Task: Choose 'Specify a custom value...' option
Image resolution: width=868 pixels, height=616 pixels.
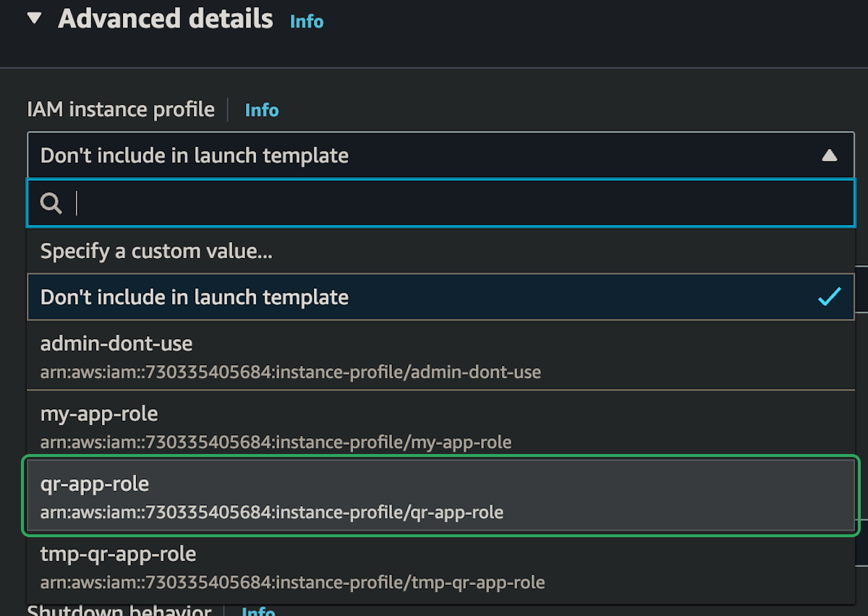Action: pyautogui.click(x=441, y=251)
